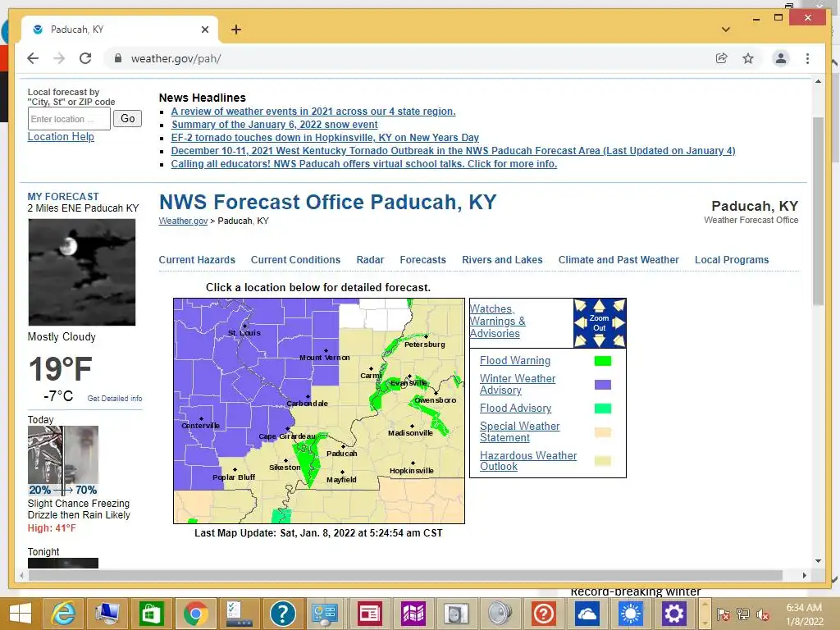Open Watches, Warnings & Advisories link
Viewport: 840px width, 630px height.
pyautogui.click(x=497, y=321)
